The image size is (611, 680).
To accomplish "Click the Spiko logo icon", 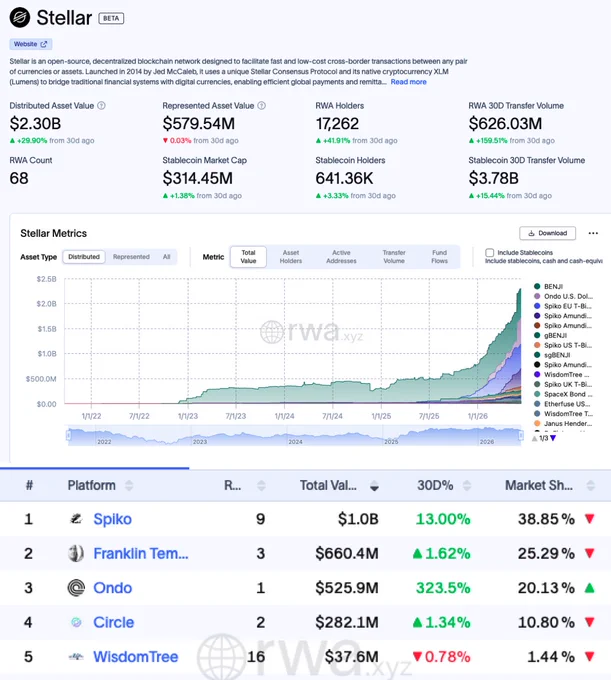I will point(76,519).
